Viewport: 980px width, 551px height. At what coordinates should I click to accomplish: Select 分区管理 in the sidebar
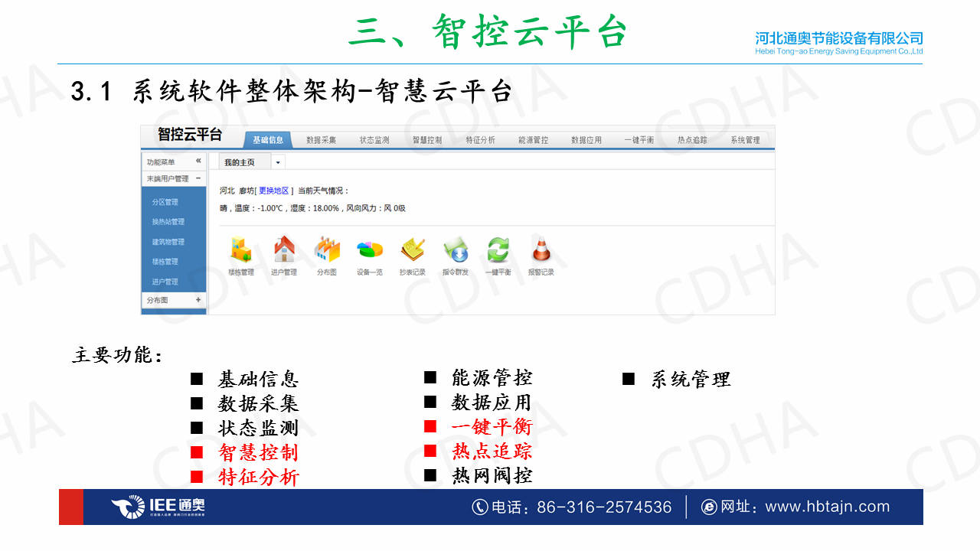tap(165, 202)
